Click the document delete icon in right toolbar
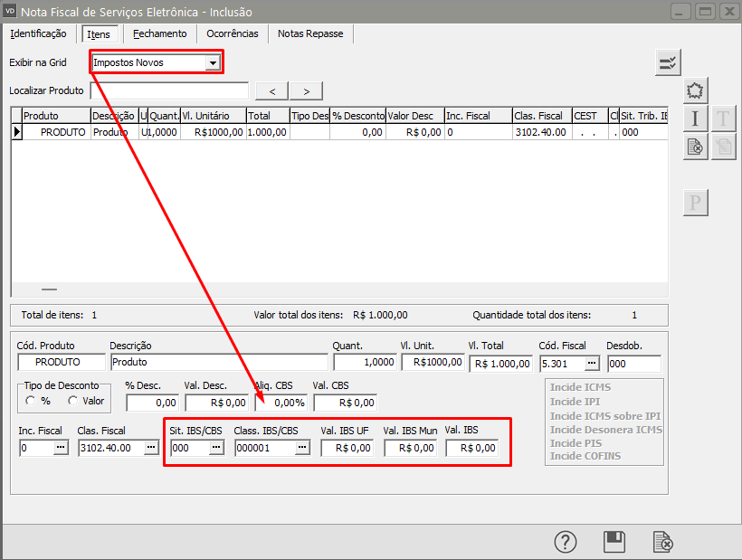Image resolution: width=742 pixels, height=560 pixels. click(x=695, y=147)
